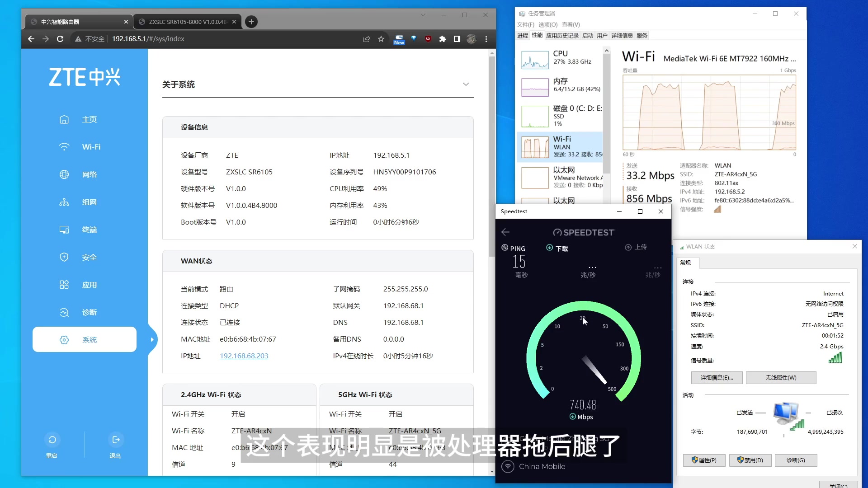Click the China Mobile provider icon in Speedtest
This screenshot has height=488, width=868.
coord(508,466)
